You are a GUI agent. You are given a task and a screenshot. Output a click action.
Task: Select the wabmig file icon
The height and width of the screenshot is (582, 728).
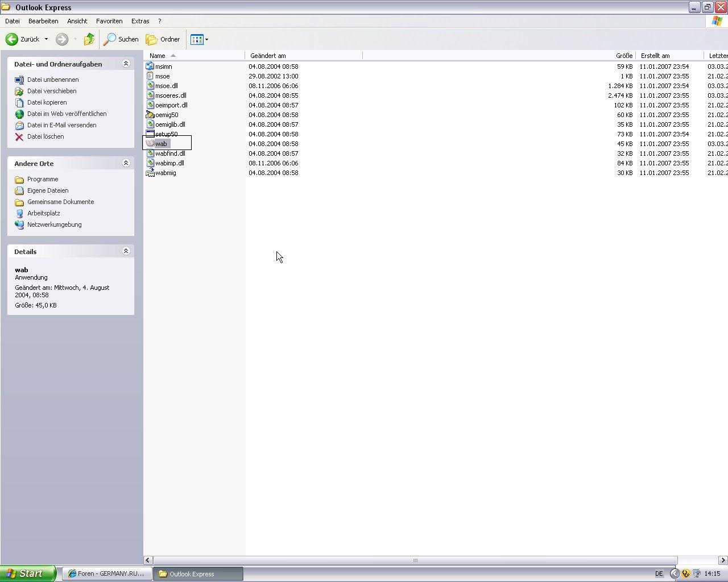click(x=150, y=173)
